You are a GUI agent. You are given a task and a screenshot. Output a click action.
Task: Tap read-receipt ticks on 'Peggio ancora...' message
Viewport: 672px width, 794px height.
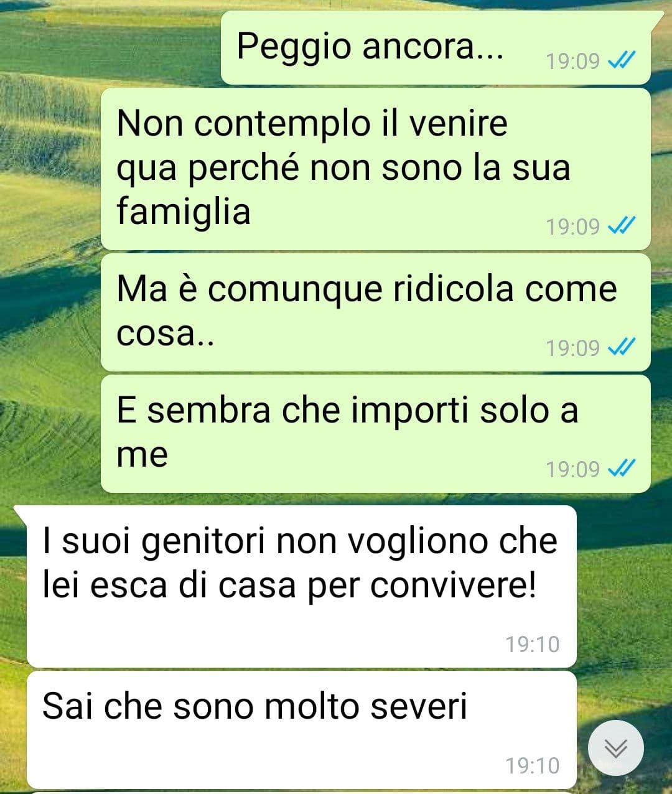[x=621, y=61]
